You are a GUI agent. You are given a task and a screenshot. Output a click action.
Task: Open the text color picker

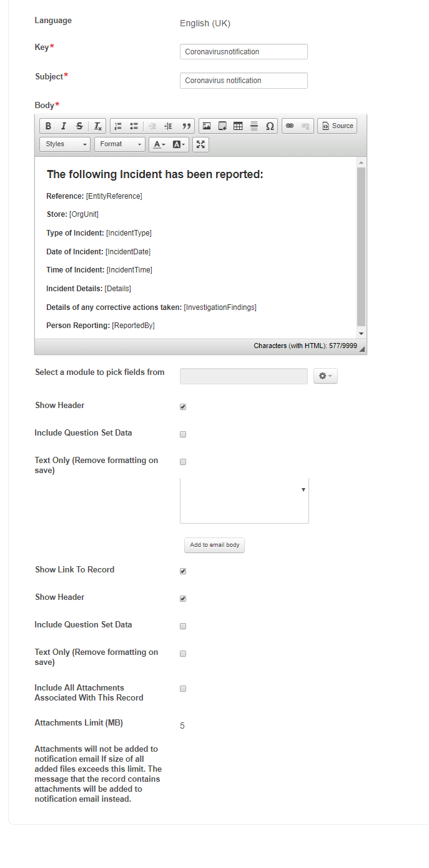159,144
